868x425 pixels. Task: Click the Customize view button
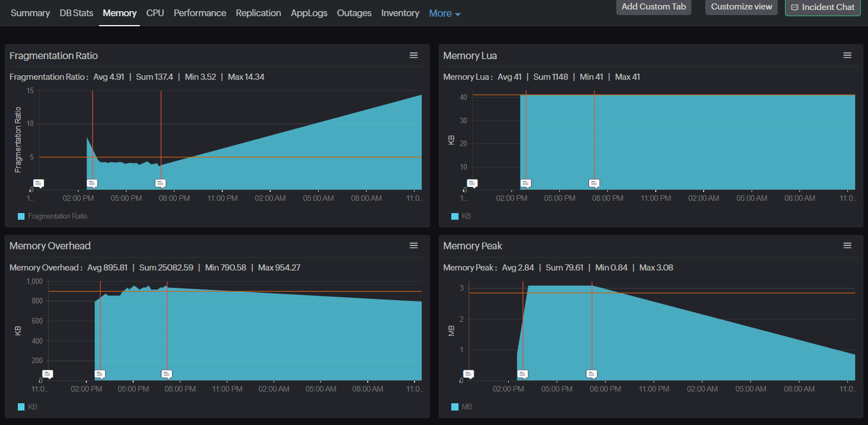741,7
